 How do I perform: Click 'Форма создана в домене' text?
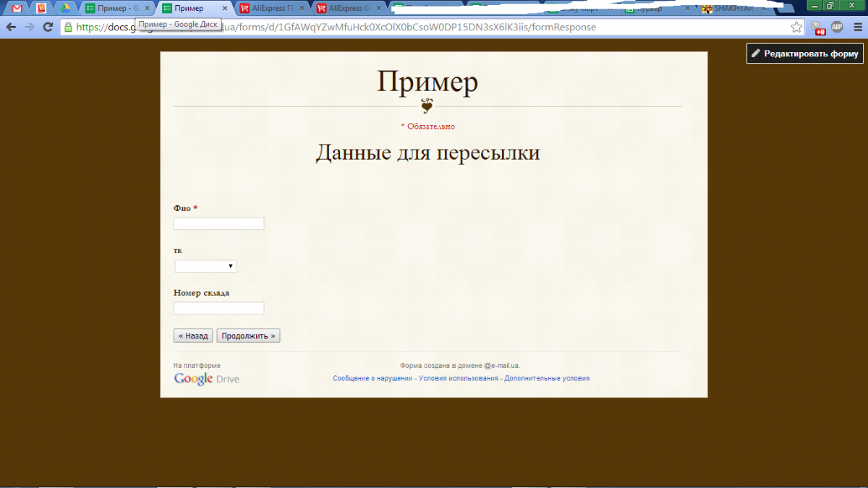tap(459, 366)
